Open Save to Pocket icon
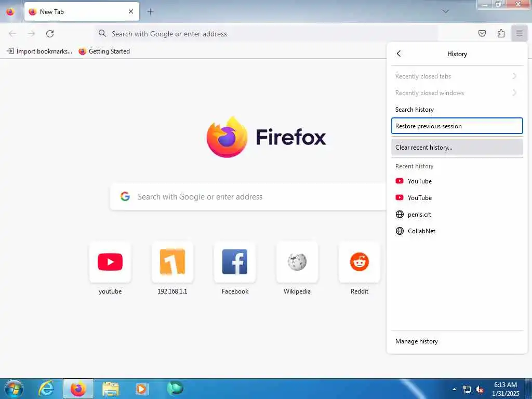The height and width of the screenshot is (399, 532). pyautogui.click(x=482, y=33)
